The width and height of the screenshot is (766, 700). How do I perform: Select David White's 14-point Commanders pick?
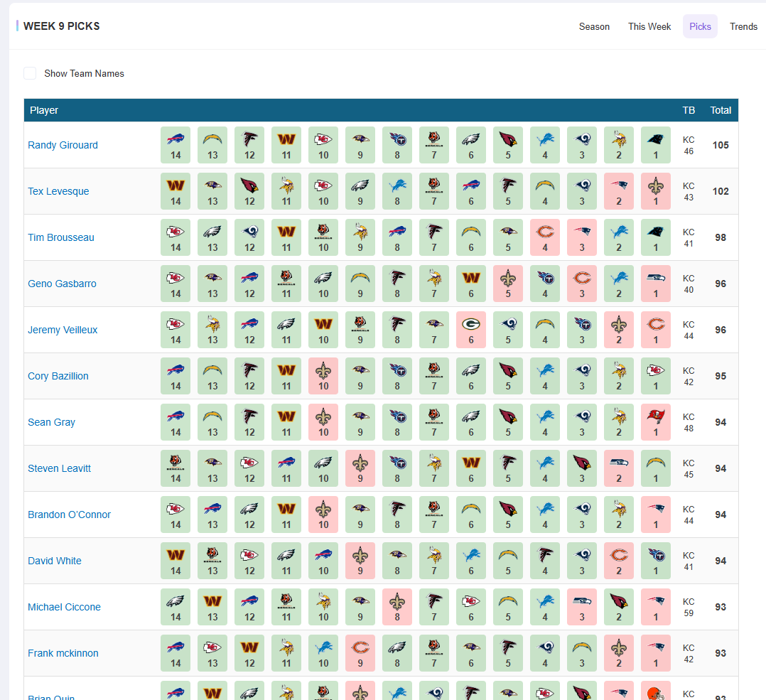coord(176,561)
